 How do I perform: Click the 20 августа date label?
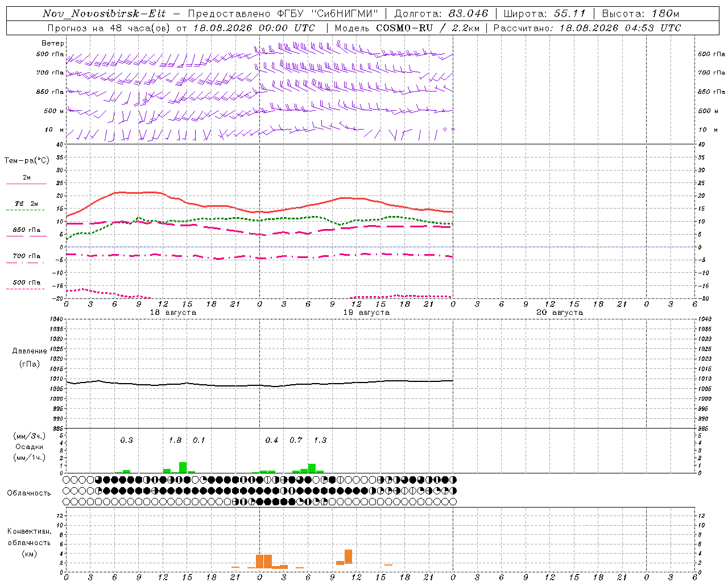pos(560,313)
